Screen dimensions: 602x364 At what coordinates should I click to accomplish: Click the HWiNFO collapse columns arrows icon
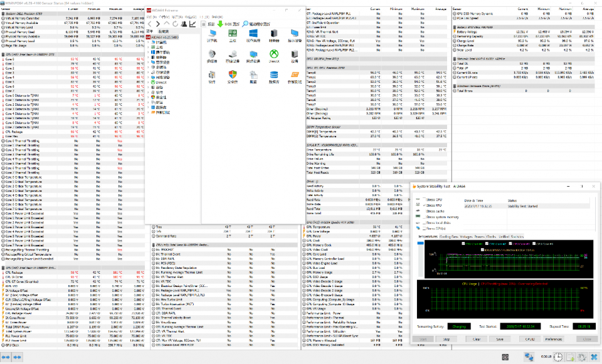pyautogui.click(x=18, y=357)
